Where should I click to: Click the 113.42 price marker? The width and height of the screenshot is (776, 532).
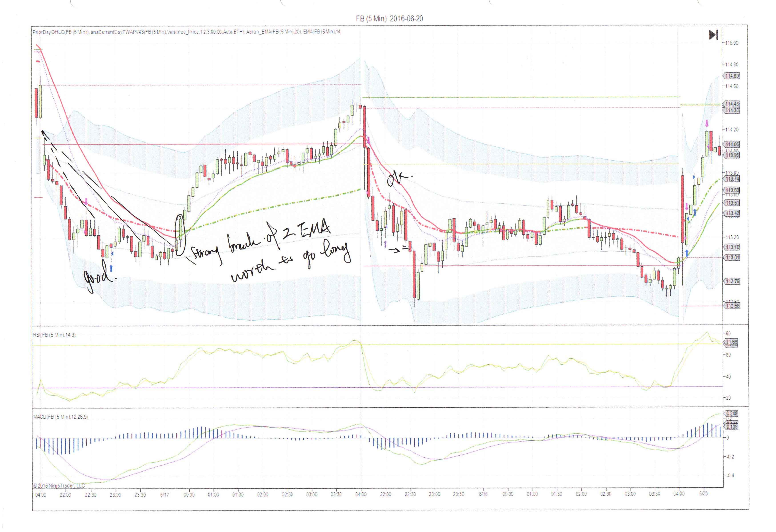[x=732, y=213]
